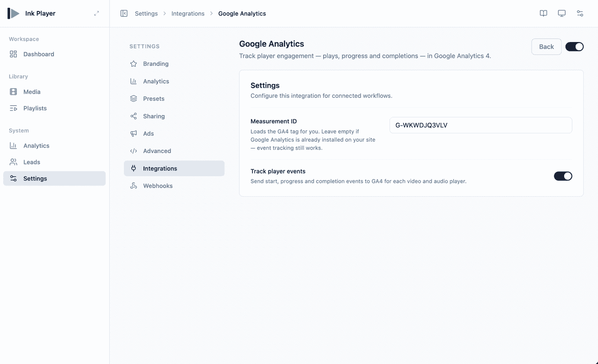Click the Branding star icon
The width and height of the screenshot is (598, 364).
(133, 64)
